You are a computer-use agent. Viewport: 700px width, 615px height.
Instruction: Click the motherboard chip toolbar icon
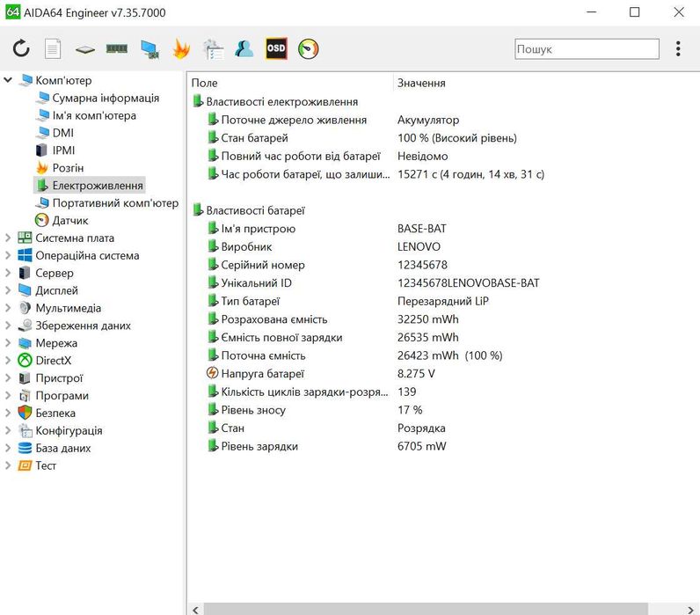tap(84, 49)
